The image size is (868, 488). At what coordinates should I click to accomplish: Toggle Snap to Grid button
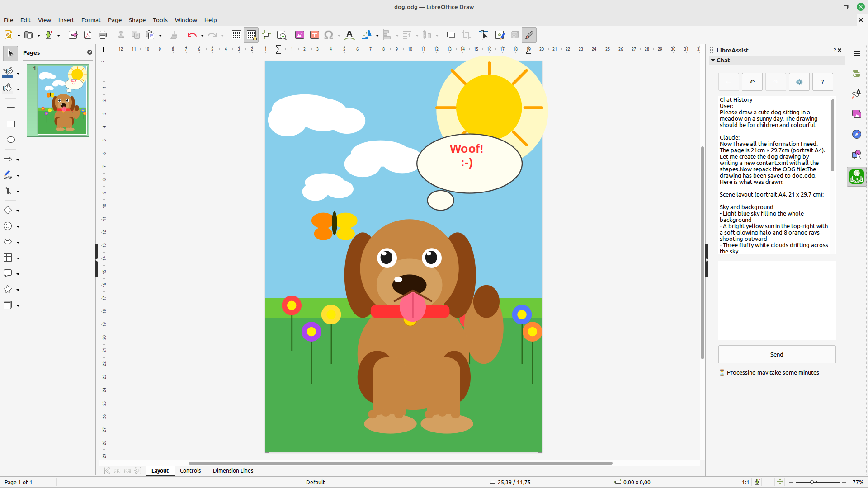tap(251, 35)
